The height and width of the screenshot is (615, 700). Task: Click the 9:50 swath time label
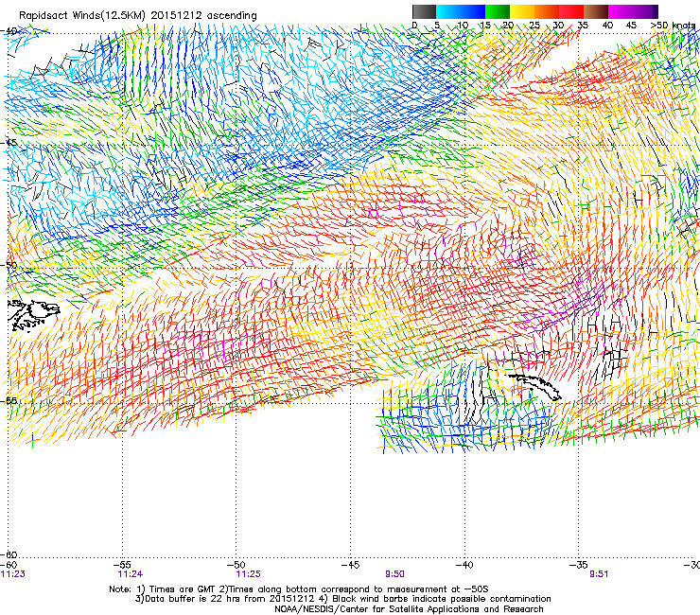click(x=394, y=574)
